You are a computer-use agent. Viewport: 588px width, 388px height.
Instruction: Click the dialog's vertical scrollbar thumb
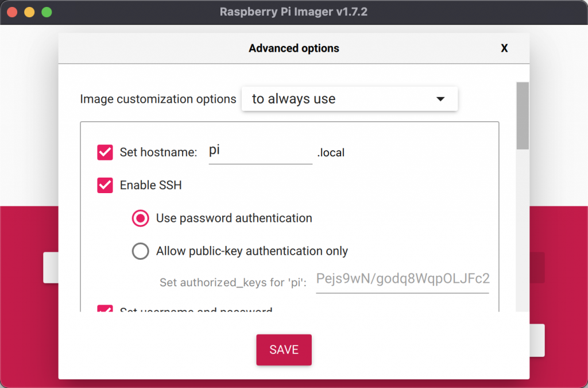pos(523,116)
